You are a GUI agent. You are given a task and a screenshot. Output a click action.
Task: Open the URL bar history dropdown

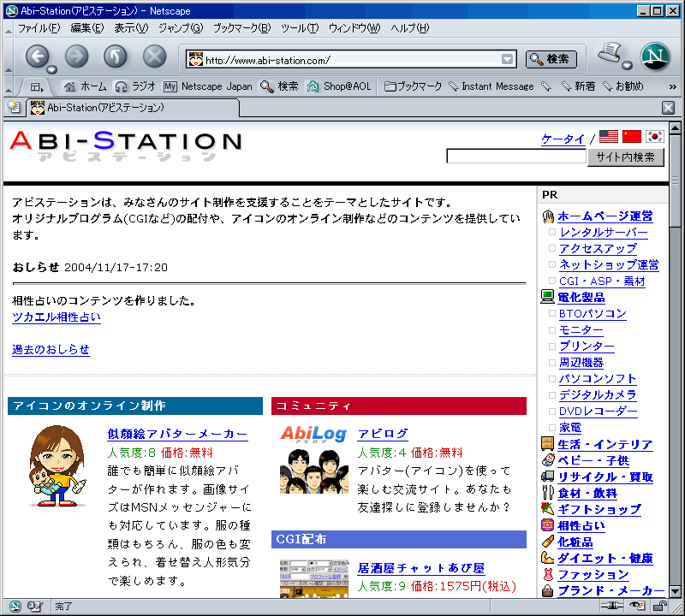[507, 59]
